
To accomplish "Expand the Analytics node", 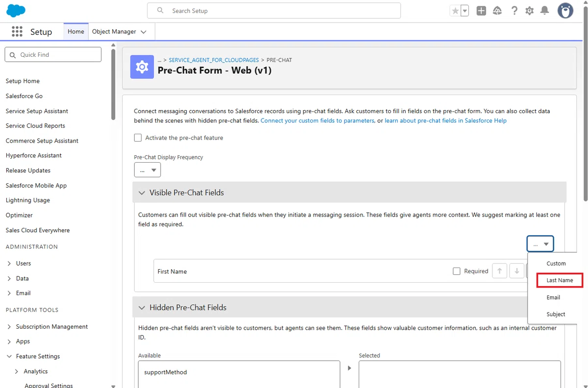I will click(17, 371).
